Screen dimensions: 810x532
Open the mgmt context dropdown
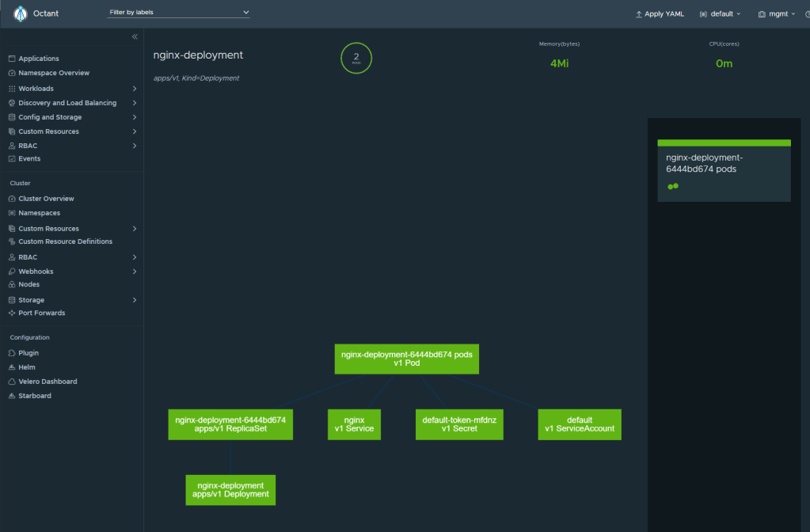tap(777, 14)
